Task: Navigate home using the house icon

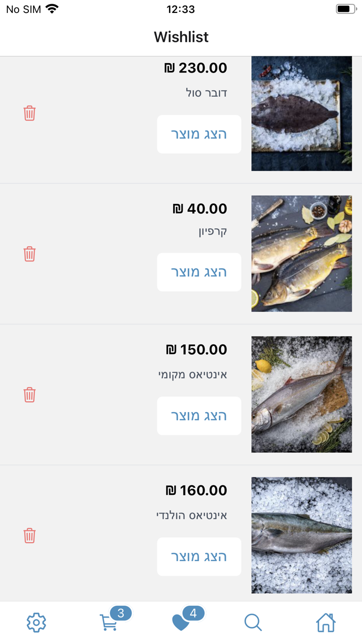Action: coord(325,622)
